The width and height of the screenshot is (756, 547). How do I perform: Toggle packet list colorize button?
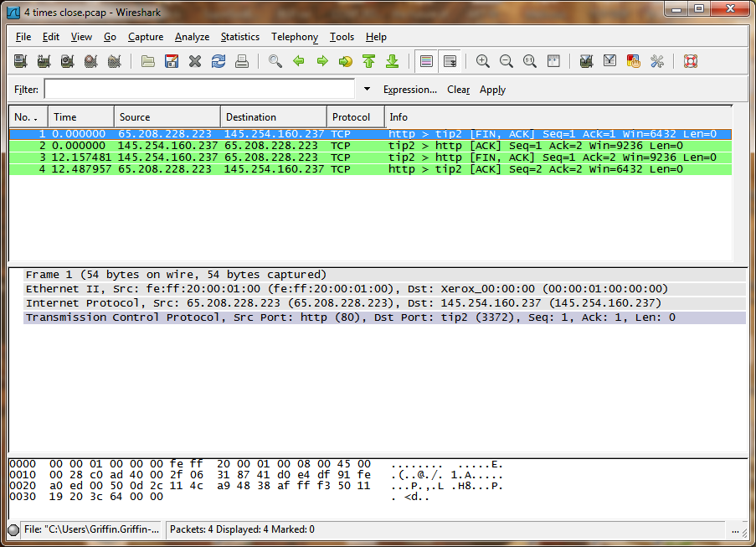pos(426,61)
